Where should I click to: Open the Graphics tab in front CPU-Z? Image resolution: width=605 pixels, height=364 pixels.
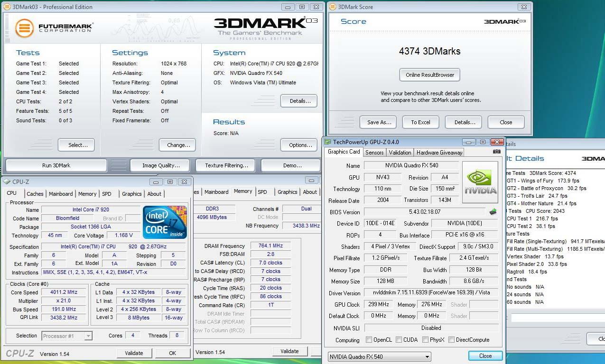point(132,194)
